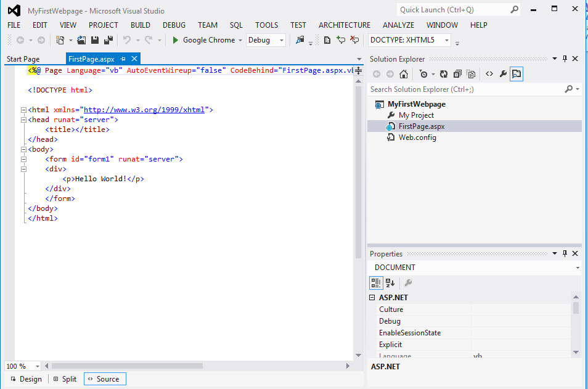Click the split-editor handle above the vertical scrollbar
This screenshot has height=389, width=588.
(359, 70)
